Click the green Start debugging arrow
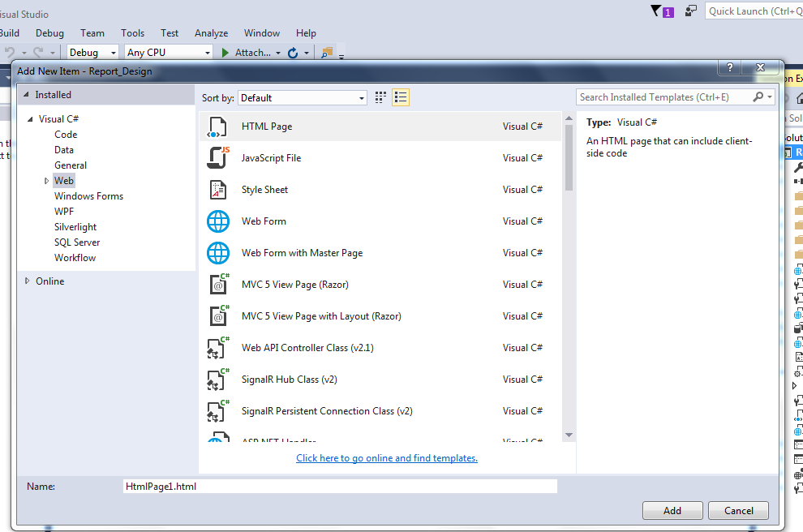This screenshot has width=803, height=532. (225, 52)
